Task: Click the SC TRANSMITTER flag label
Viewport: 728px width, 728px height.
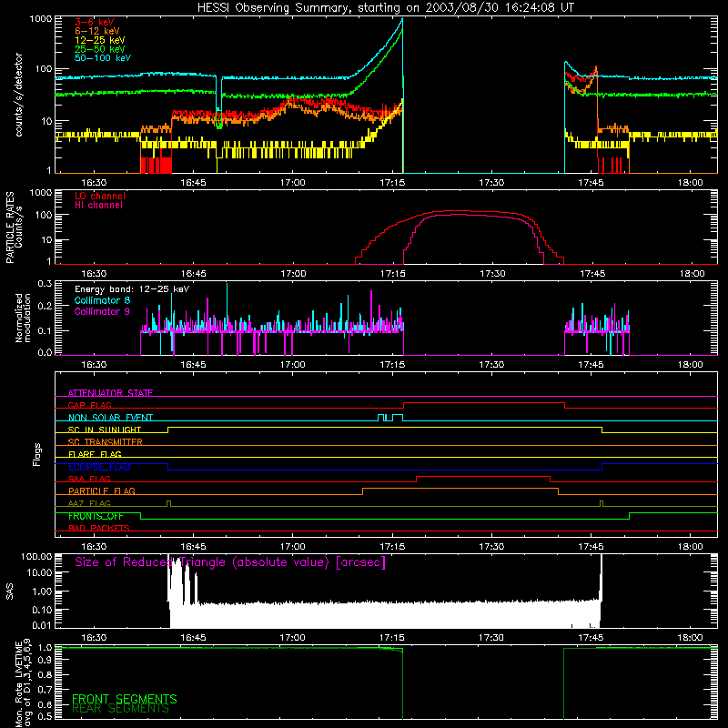Action: 106,442
